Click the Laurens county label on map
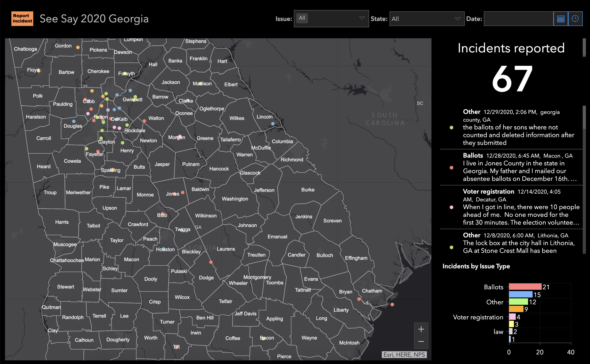The width and height of the screenshot is (590, 364). (226, 249)
